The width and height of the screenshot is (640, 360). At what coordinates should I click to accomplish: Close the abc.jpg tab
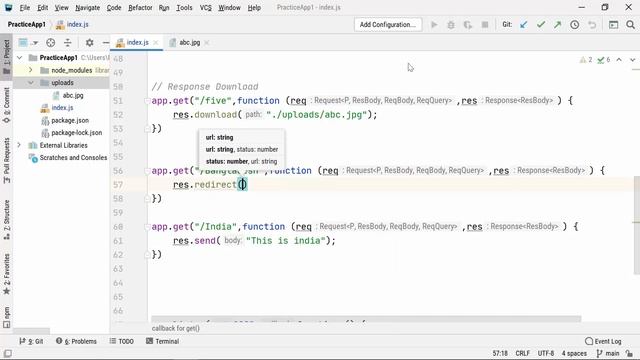coord(207,42)
